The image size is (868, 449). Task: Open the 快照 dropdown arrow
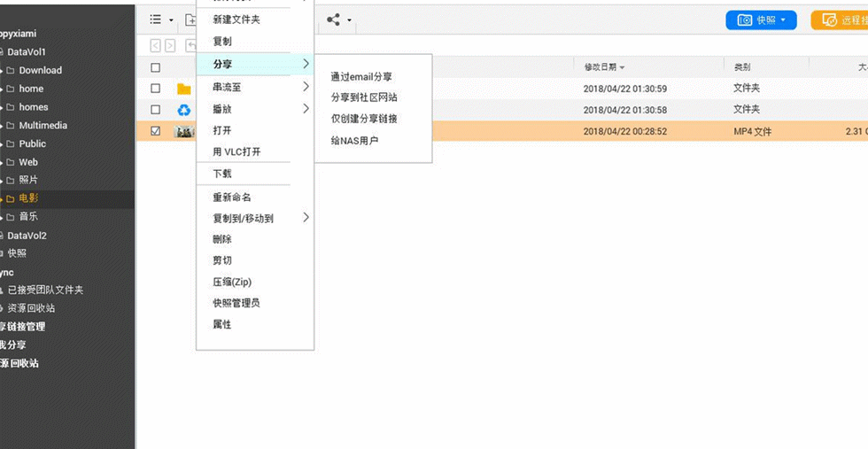783,20
